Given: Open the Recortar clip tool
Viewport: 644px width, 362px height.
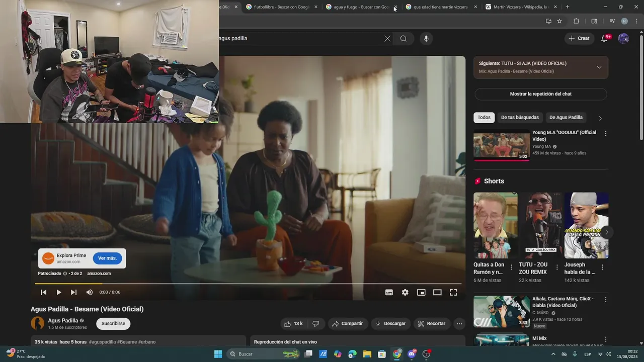Looking at the screenshot, I should tap(432, 324).
